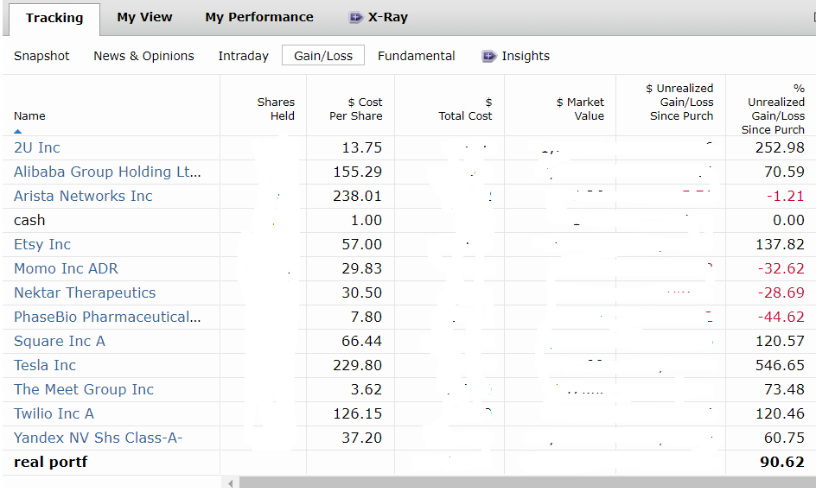
Task: Open the My View tab
Action: pos(144,17)
